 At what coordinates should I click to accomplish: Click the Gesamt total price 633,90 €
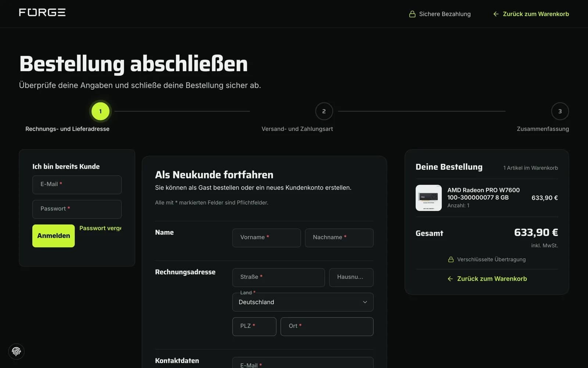[536, 233]
